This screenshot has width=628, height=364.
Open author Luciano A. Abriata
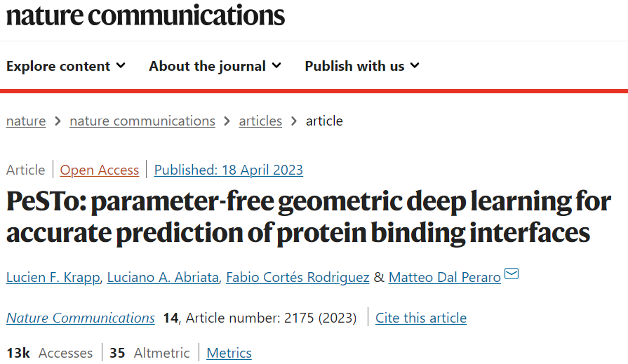click(x=163, y=277)
